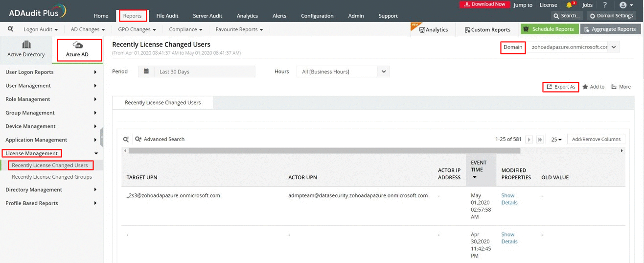Viewport: 644px width, 263px height.
Task: Switch to the File Audit tab
Action: coord(167,16)
